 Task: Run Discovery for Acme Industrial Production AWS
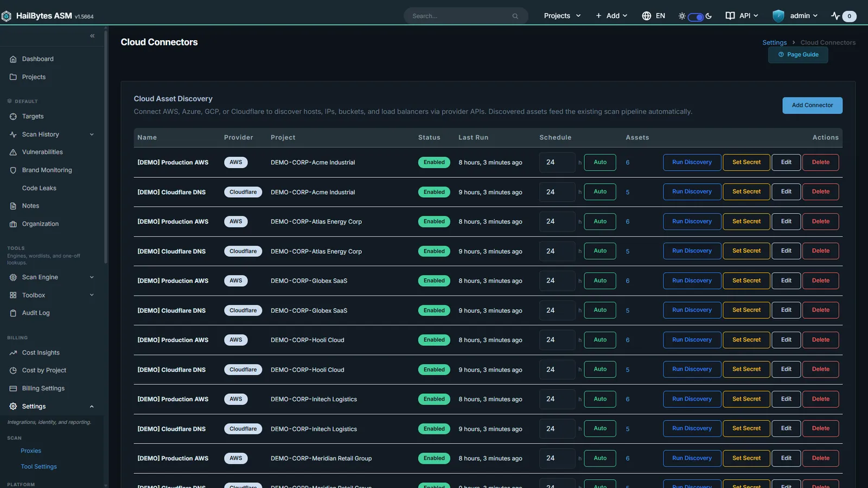pos(692,162)
